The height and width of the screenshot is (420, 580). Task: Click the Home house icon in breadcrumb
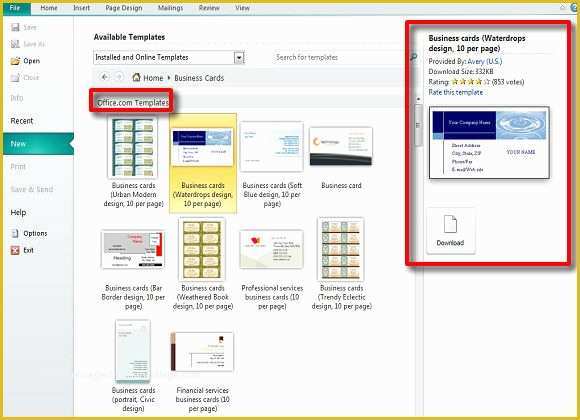tap(136, 77)
